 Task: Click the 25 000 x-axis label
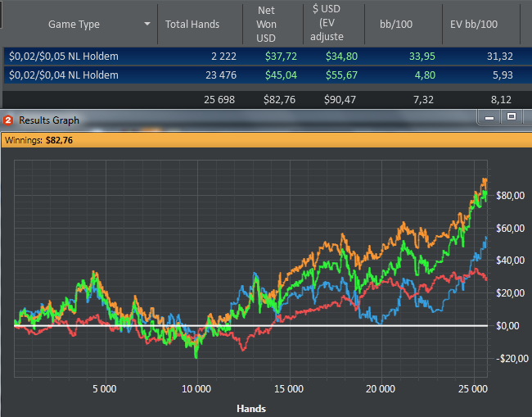[x=472, y=389]
